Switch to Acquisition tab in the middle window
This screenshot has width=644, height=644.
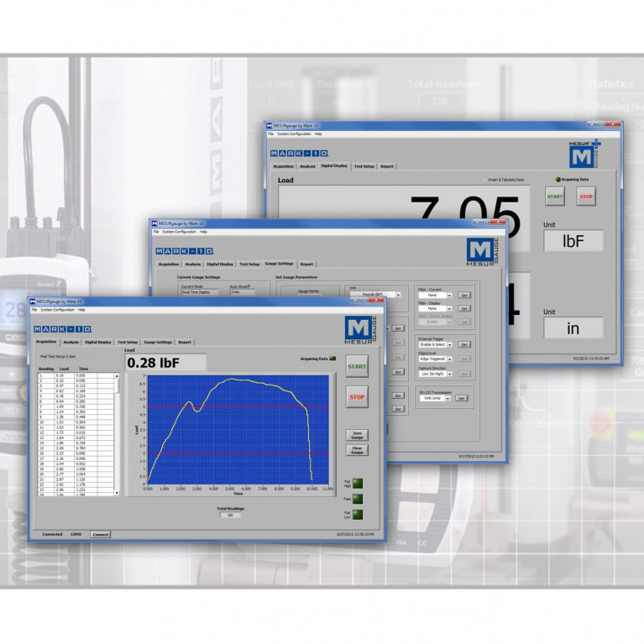169,264
